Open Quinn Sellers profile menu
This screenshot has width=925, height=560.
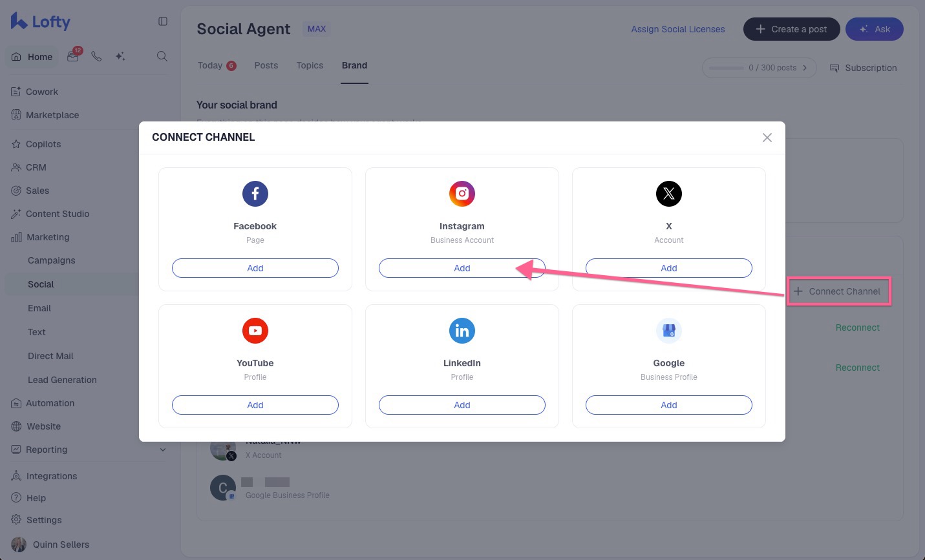(50, 544)
